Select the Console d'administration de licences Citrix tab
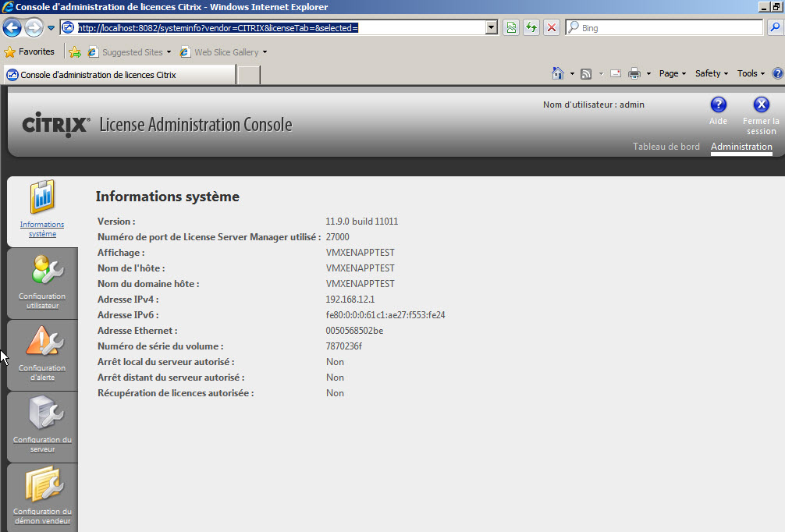 [x=119, y=75]
